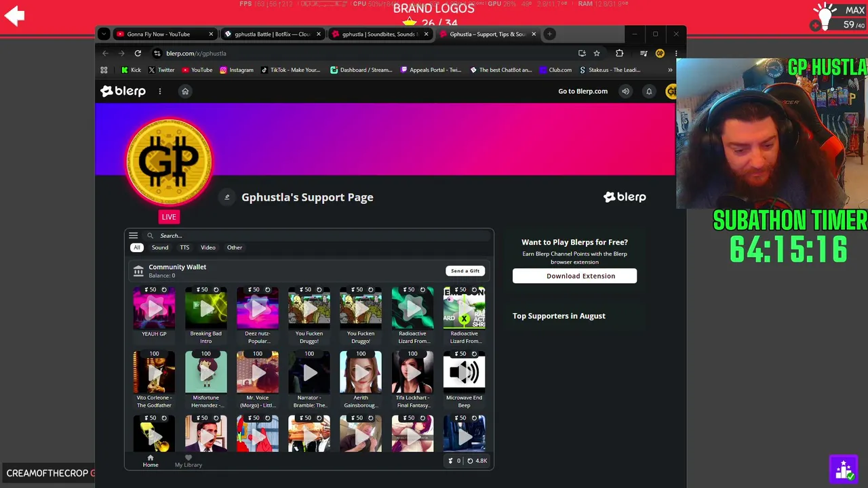
Task: Play the YEAUH GP sound
Action: (154, 309)
